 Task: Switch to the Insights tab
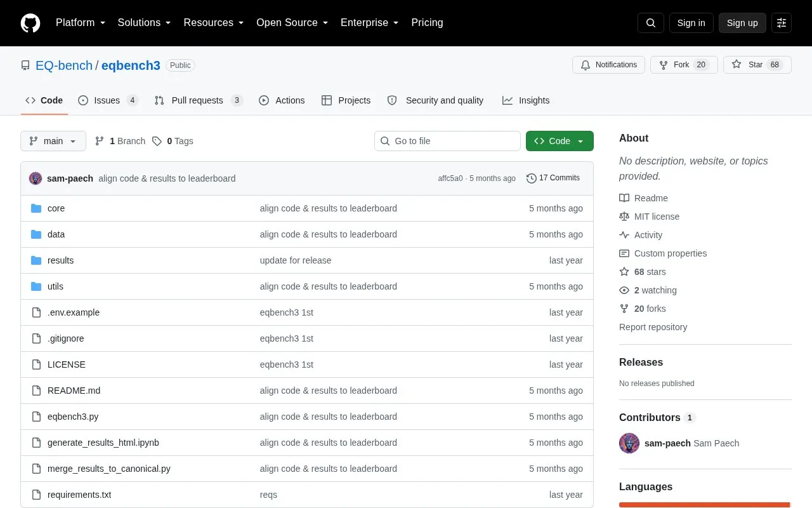(x=526, y=100)
